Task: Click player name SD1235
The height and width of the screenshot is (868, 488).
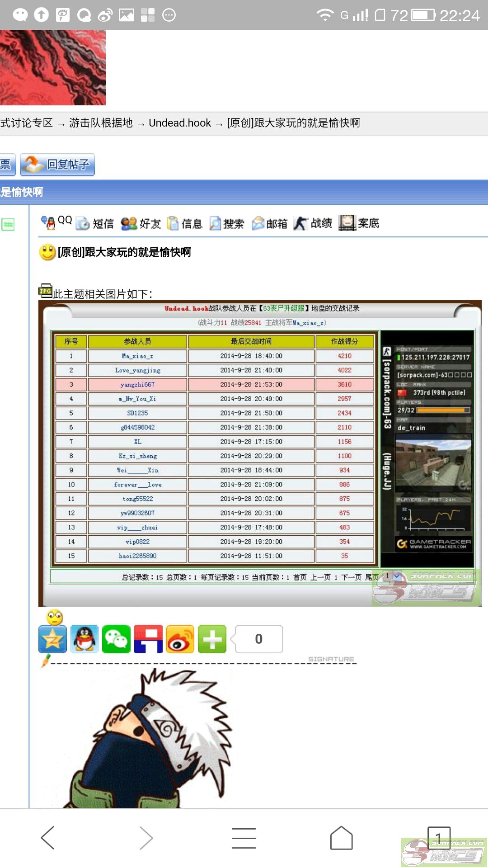Action: click(x=137, y=413)
